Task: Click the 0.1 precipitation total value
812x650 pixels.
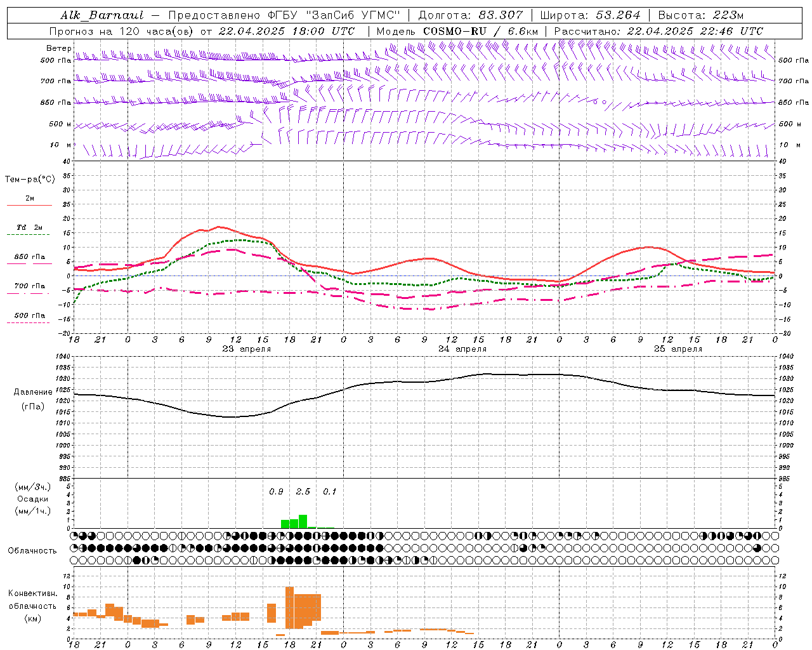Action: click(330, 491)
